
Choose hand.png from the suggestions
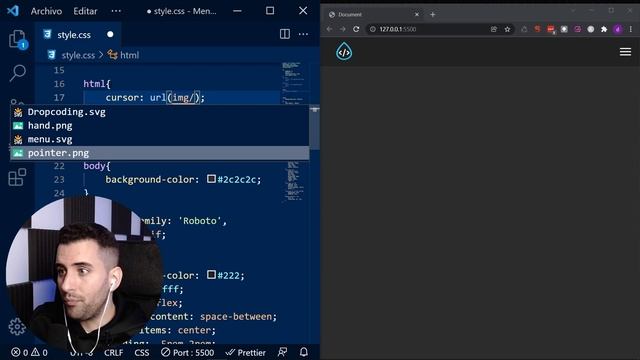click(159, 126)
